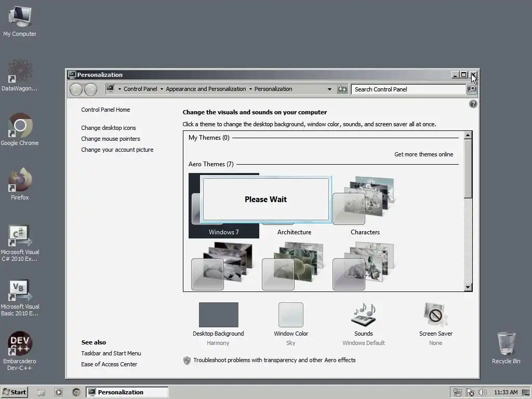Click the Action Center flag tray icon
532x399 pixels.
point(470,393)
